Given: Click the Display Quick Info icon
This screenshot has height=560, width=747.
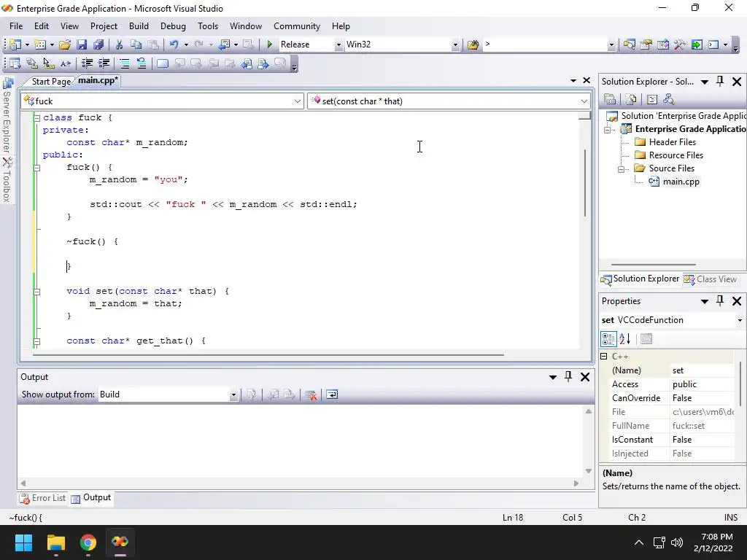Looking at the screenshot, I should (x=49, y=63).
